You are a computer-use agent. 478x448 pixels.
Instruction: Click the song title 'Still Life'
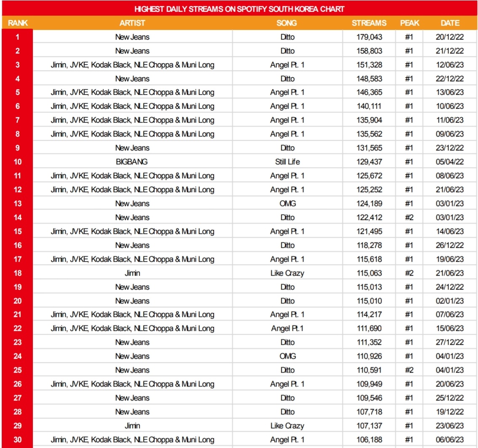288,162
